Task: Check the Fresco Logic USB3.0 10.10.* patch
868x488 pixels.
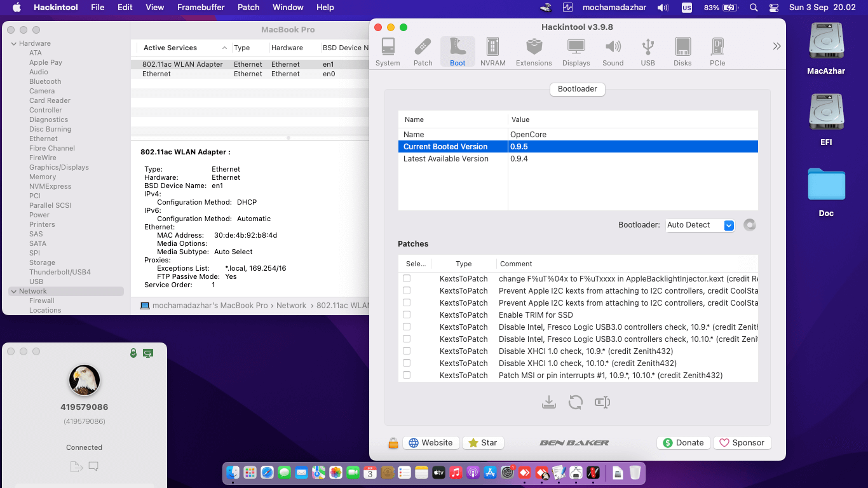Action: (x=407, y=339)
